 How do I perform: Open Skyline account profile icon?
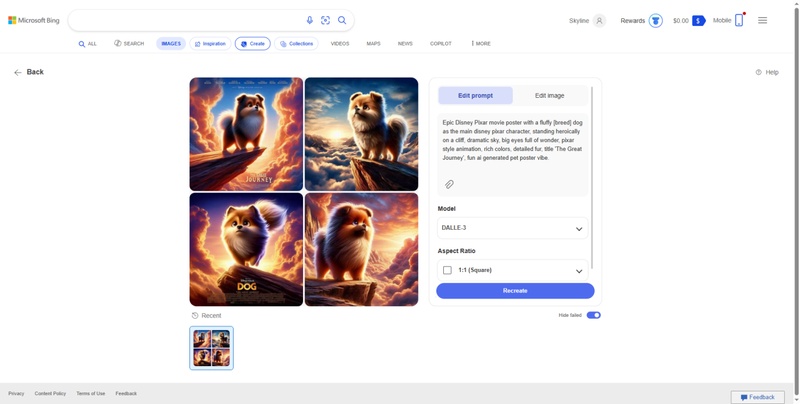599,21
